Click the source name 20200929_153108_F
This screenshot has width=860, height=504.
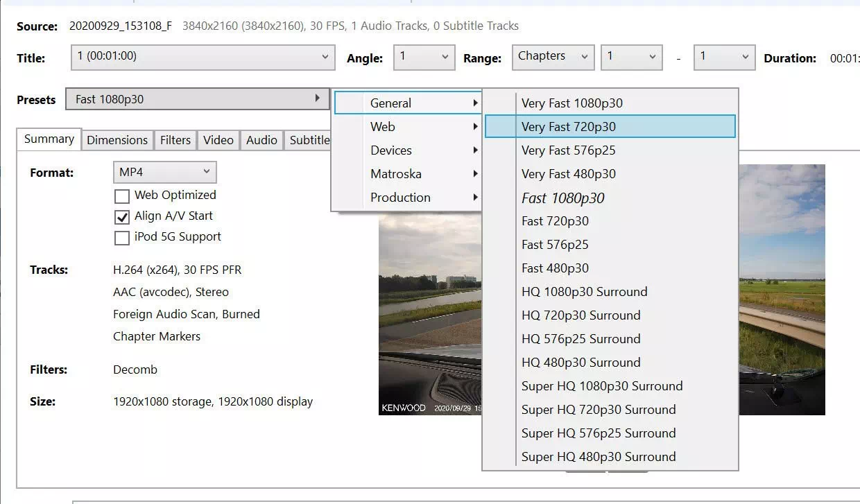[x=121, y=26]
